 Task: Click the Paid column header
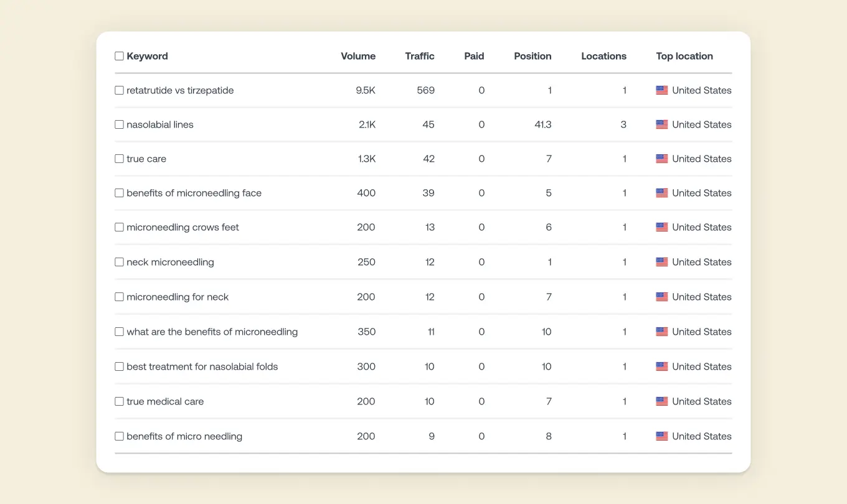click(474, 56)
